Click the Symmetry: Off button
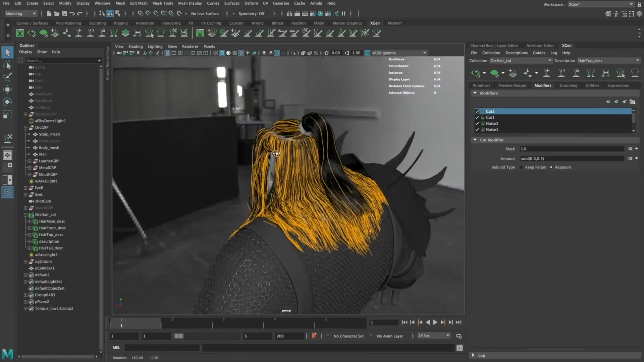This screenshot has height=362, width=644. tap(252, 14)
